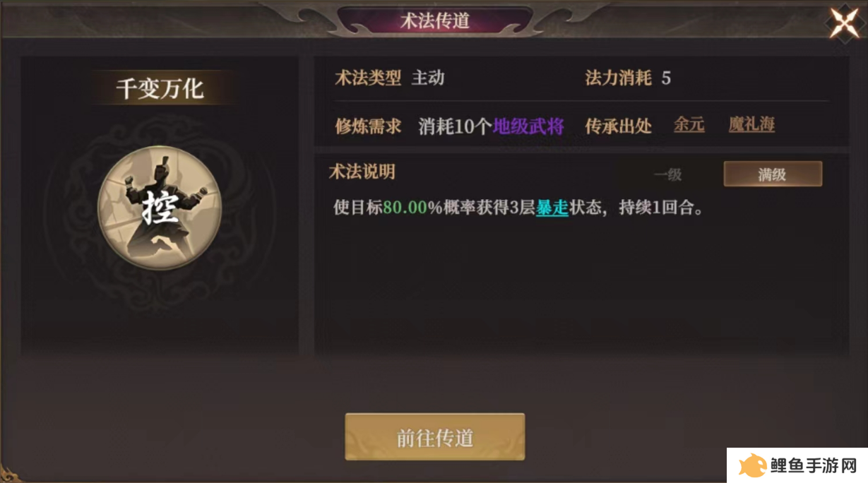
Task: Open the 魔礼海 inheritance source link
Action: tap(751, 125)
